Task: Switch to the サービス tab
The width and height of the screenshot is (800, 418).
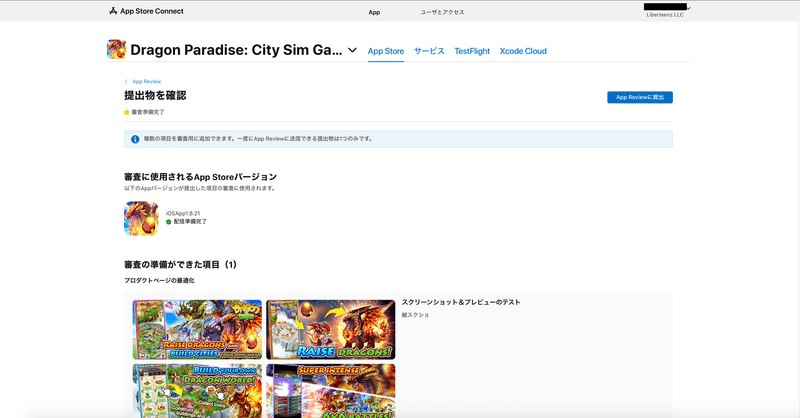Action: tap(429, 51)
